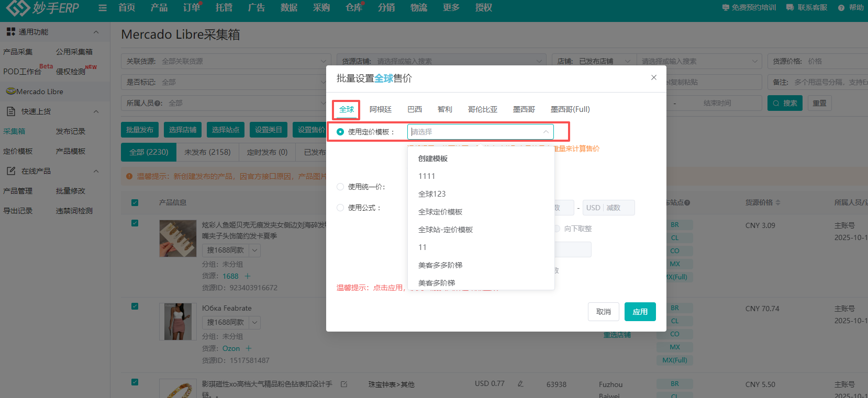Screen dimensions: 868x398
Task: Click the 帮助 help icon
Action: [841, 8]
